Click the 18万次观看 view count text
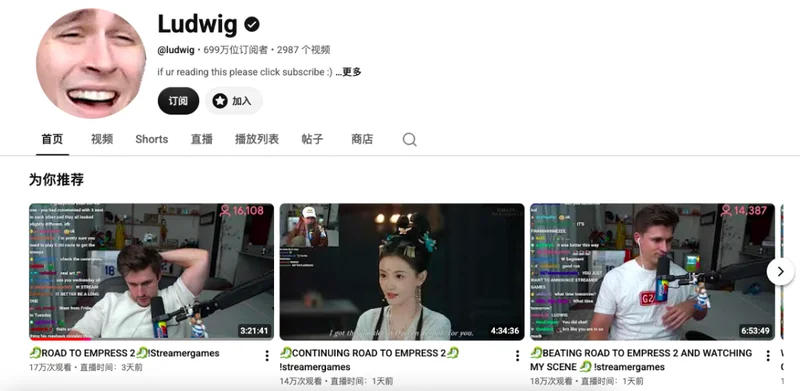800x391 pixels. tap(551, 381)
